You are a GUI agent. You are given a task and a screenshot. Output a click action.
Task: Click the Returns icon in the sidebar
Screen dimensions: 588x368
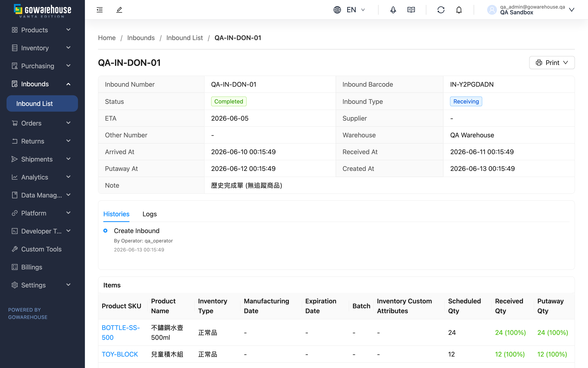tap(14, 141)
